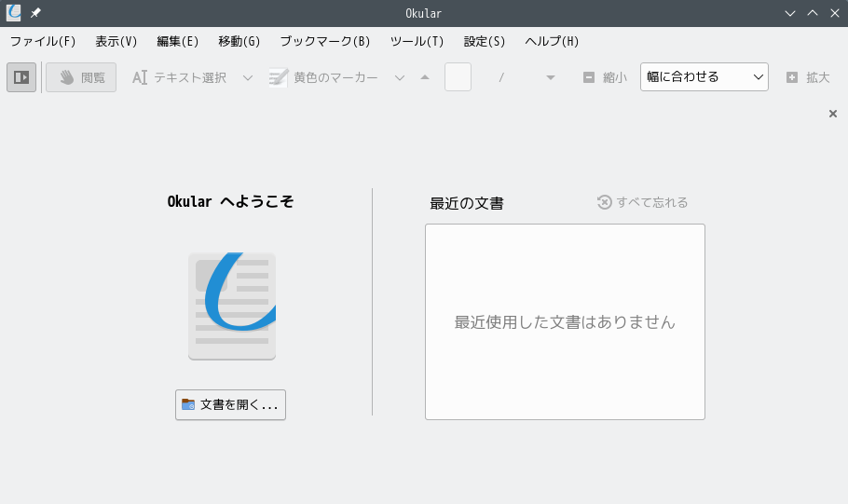Maximize the Okular window

813,13
